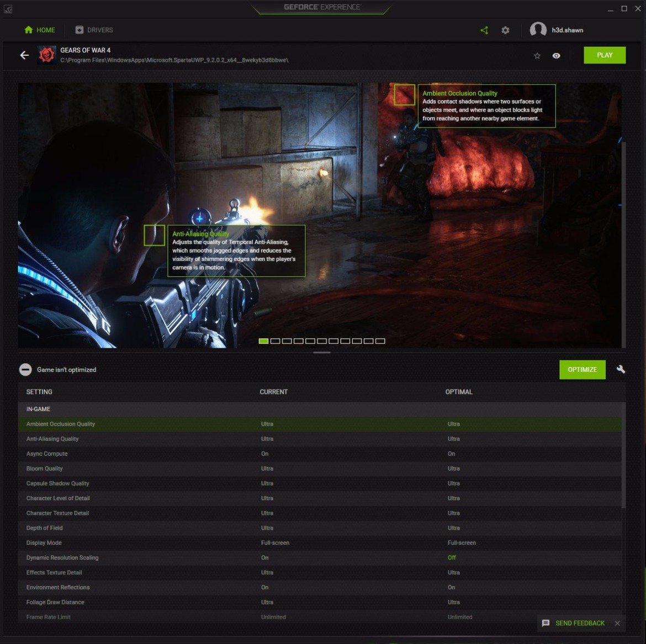Select Display Mode setting row

pos(320,542)
